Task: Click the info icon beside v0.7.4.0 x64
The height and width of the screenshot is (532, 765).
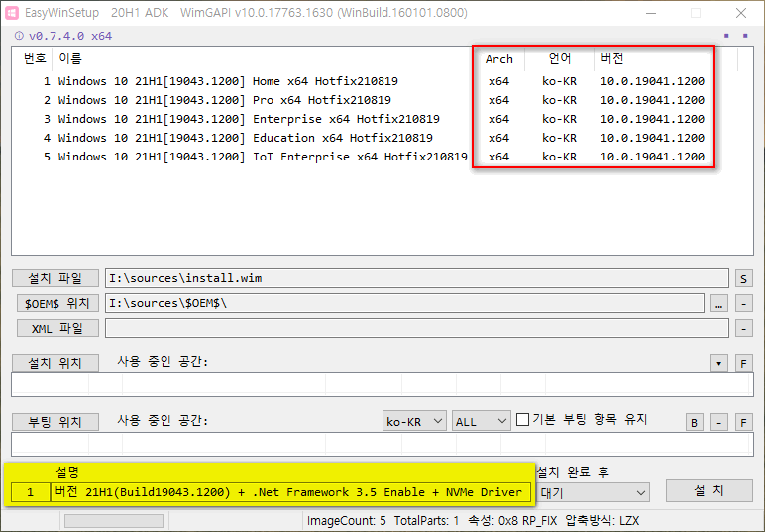Action: tap(19, 36)
